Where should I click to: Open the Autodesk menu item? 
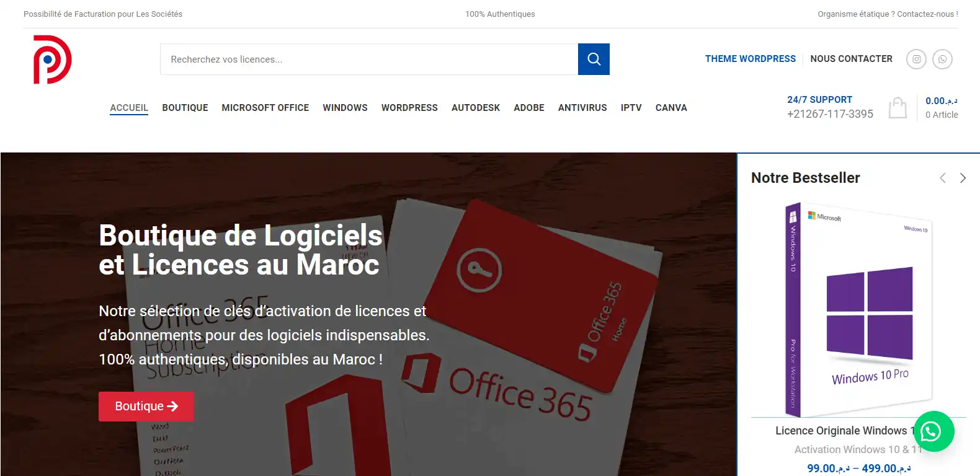[x=476, y=108]
